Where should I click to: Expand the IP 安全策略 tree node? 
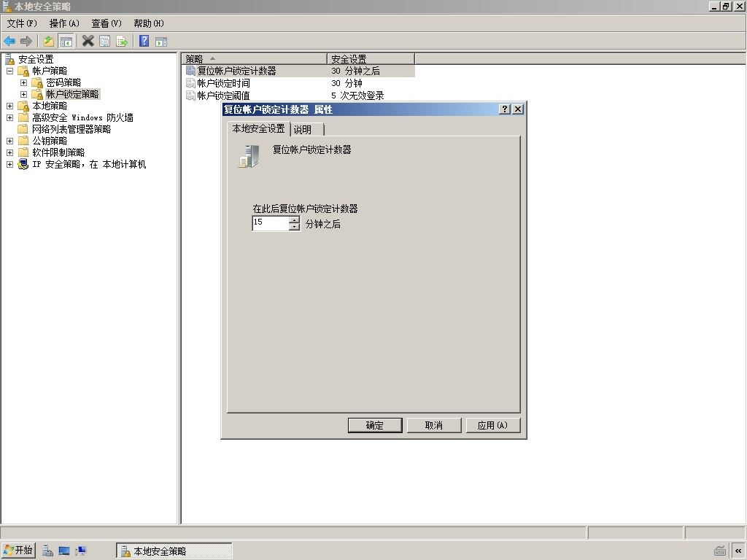point(9,164)
